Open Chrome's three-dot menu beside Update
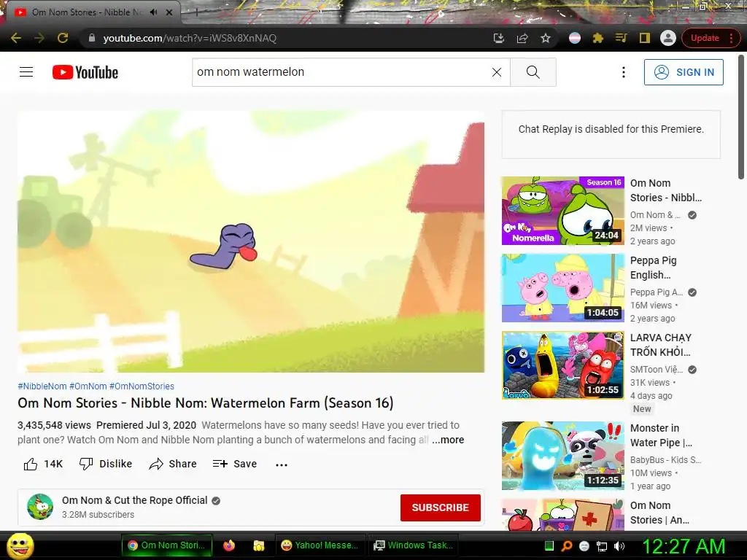The image size is (747, 560). pyautogui.click(x=731, y=38)
